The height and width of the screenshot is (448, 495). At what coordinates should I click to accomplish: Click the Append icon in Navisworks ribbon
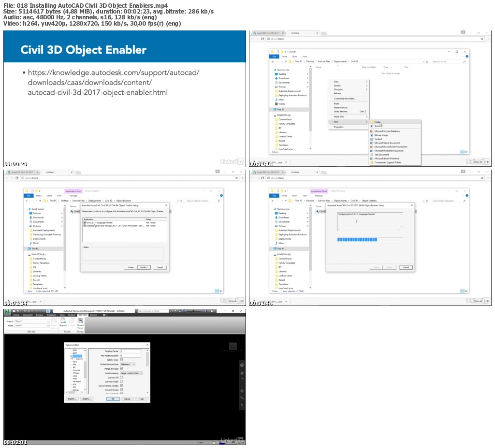[x=63, y=321]
